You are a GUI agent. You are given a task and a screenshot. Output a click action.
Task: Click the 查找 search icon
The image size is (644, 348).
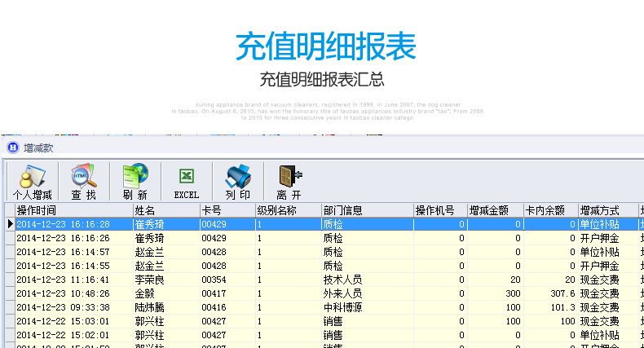pos(84,182)
